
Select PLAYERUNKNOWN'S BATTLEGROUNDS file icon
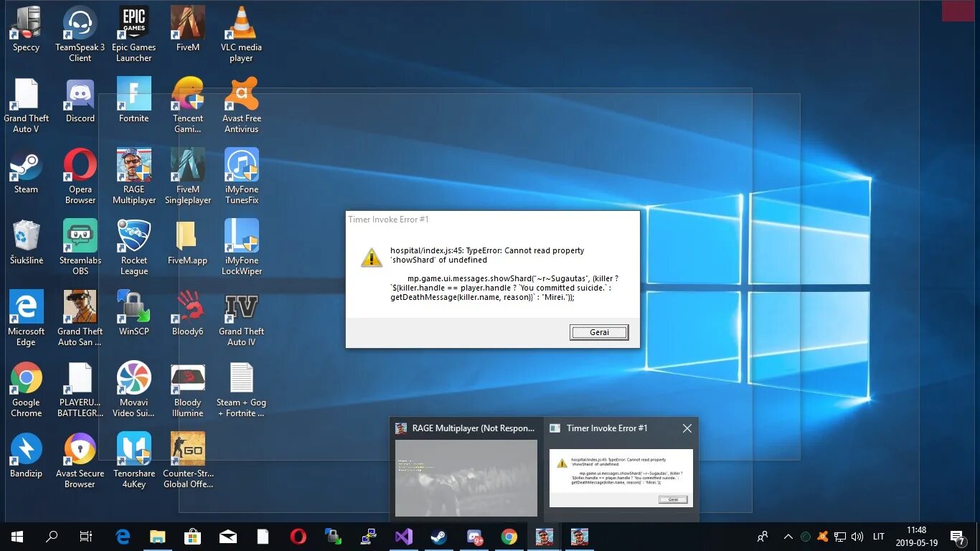pos(80,389)
